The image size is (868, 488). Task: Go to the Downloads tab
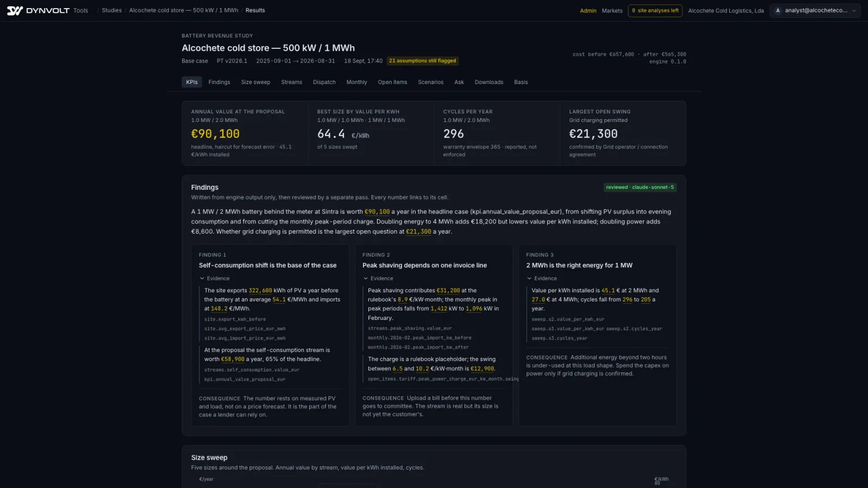coord(489,82)
